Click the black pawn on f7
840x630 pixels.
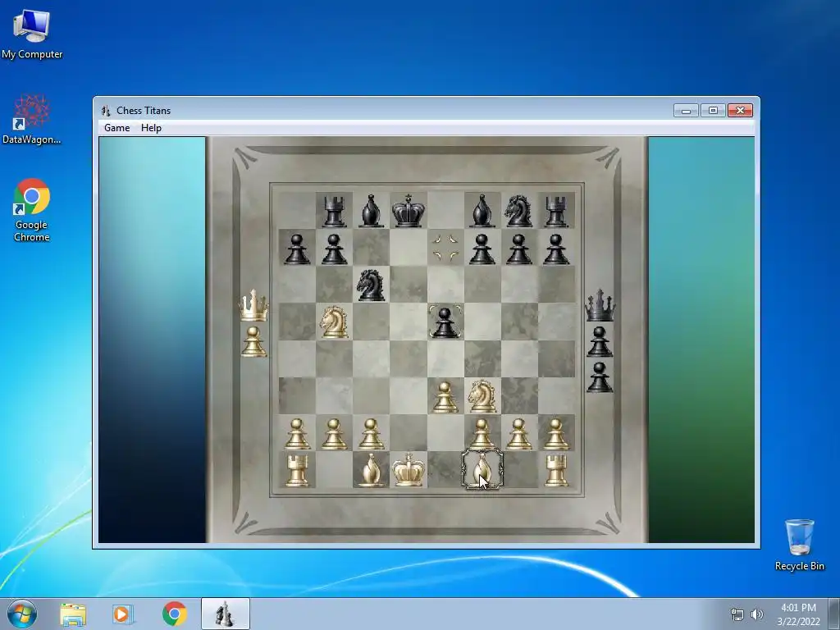pyautogui.click(x=482, y=249)
